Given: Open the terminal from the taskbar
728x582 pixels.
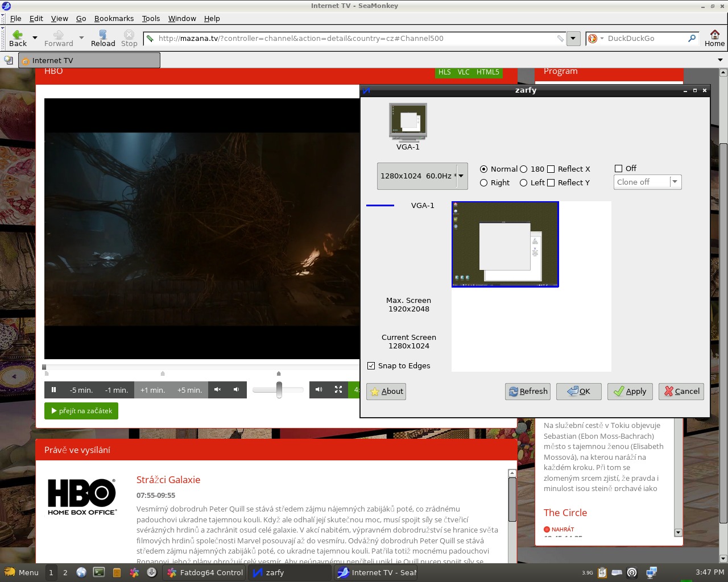Looking at the screenshot, I should 99,572.
